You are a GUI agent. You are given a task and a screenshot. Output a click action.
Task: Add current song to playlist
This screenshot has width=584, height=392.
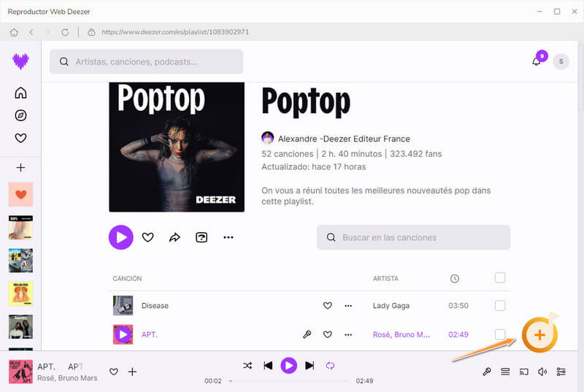pos(132,372)
